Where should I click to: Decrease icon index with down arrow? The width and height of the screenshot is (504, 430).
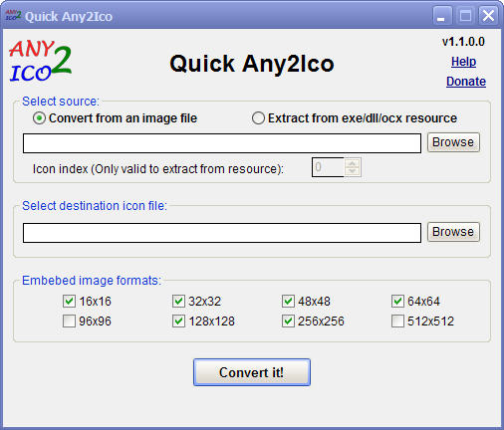(x=353, y=171)
